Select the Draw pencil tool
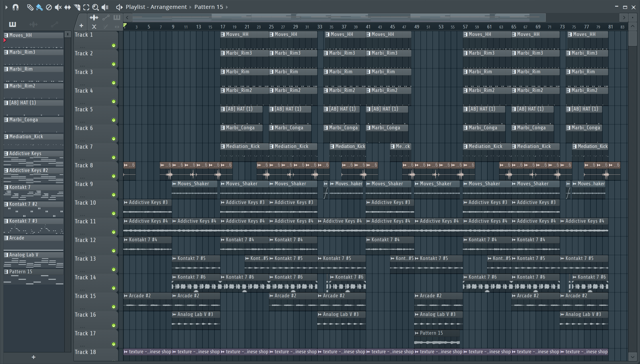Screen dimensions: 640x364 click(x=30, y=7)
